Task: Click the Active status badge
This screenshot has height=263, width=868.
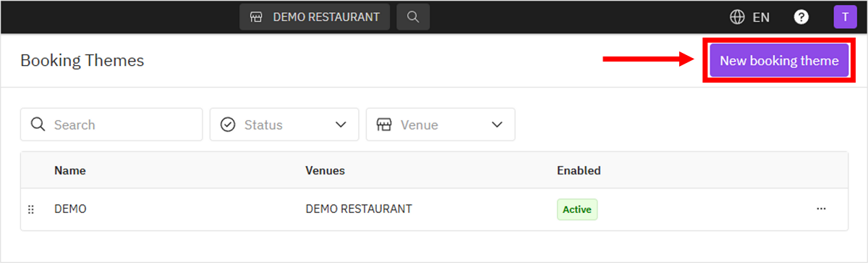Action: 577,209
